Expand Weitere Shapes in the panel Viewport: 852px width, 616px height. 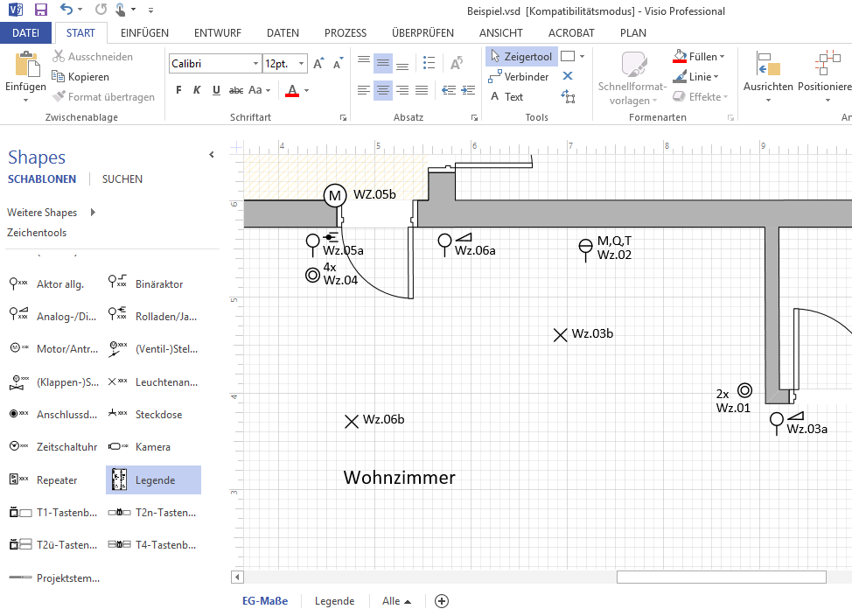click(x=42, y=212)
